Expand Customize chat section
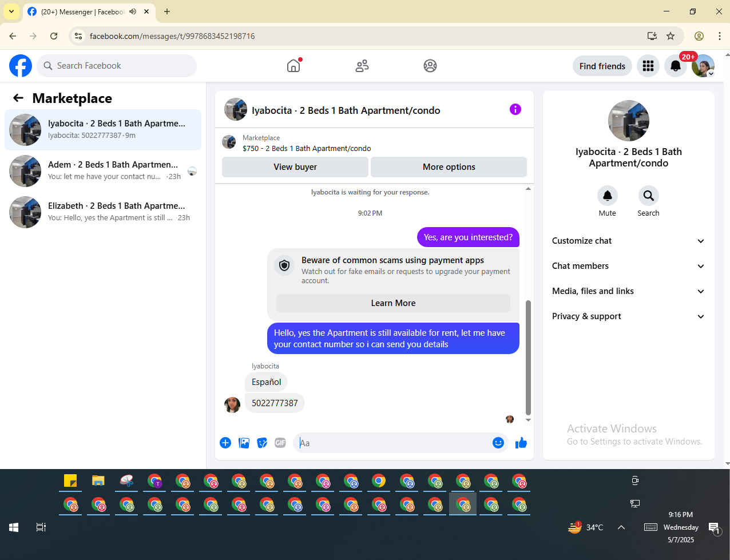 628,241
